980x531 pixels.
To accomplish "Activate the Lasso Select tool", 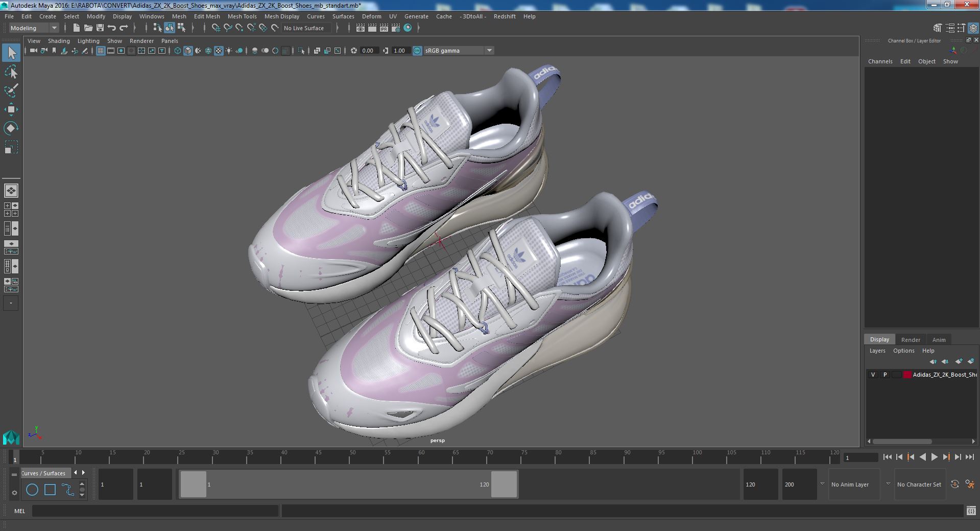I will [11, 72].
